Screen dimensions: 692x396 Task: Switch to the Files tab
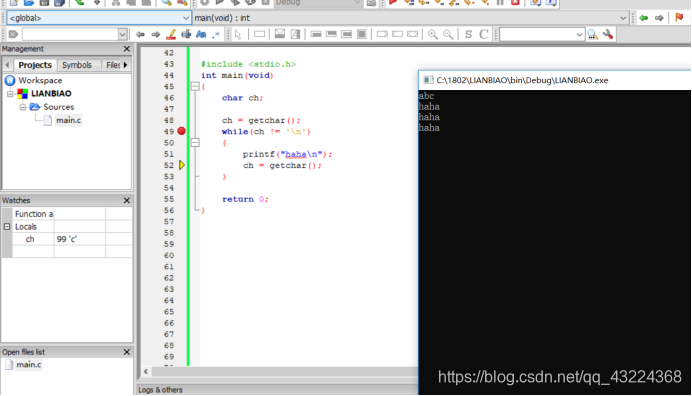[113, 65]
